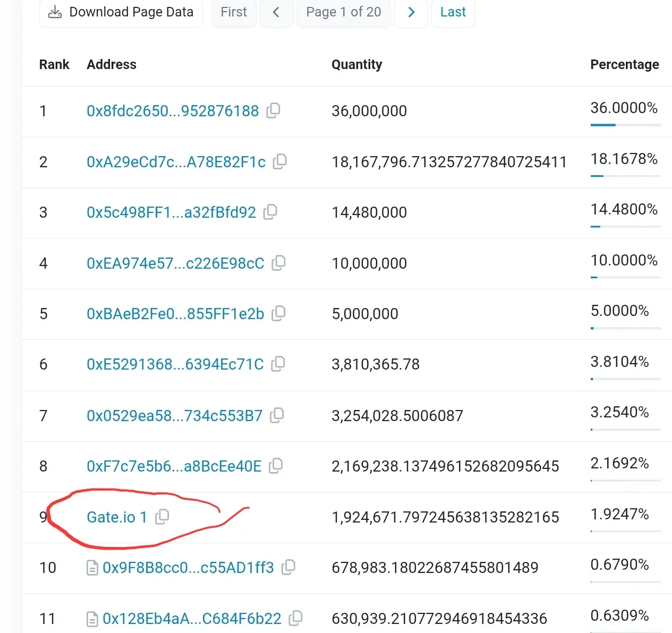Viewport: 672px width, 633px height.
Task: Open the Gate.io 1 holder link
Action: click(x=117, y=517)
